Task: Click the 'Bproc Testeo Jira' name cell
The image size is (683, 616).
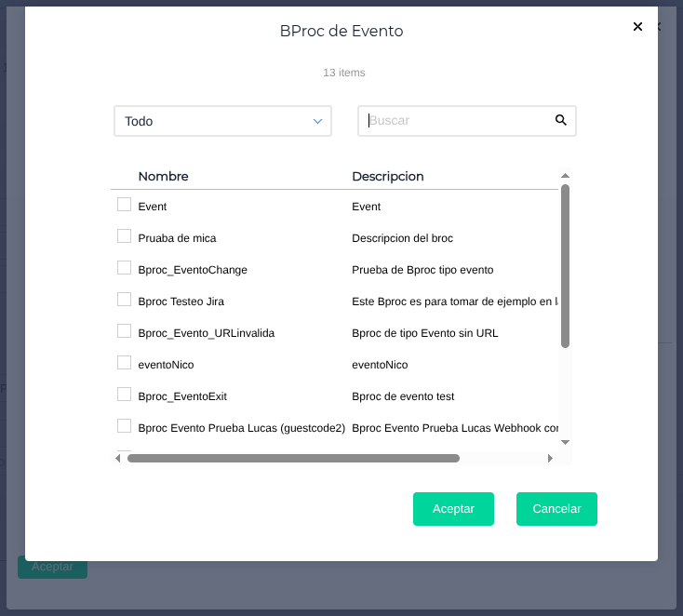Action: [x=181, y=301]
